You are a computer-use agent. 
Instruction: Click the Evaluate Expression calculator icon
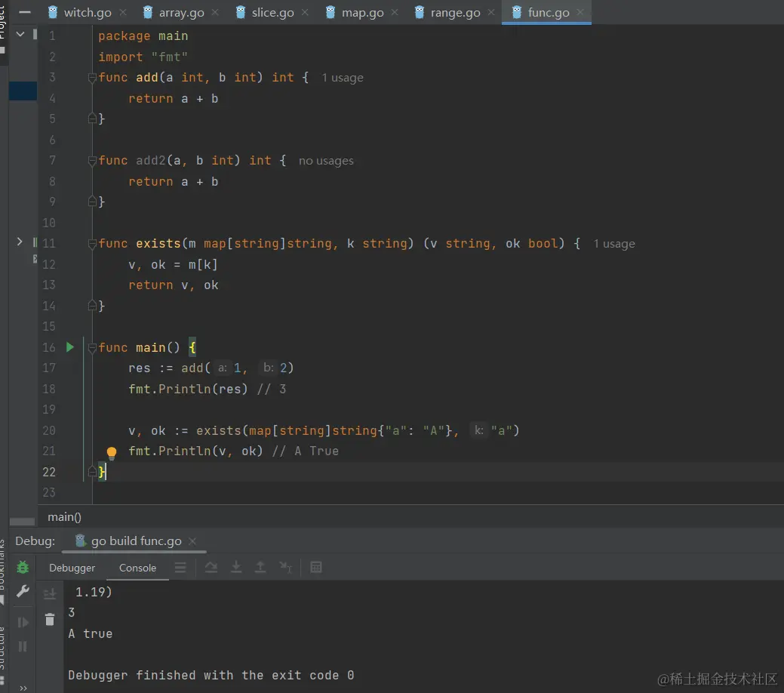click(316, 568)
